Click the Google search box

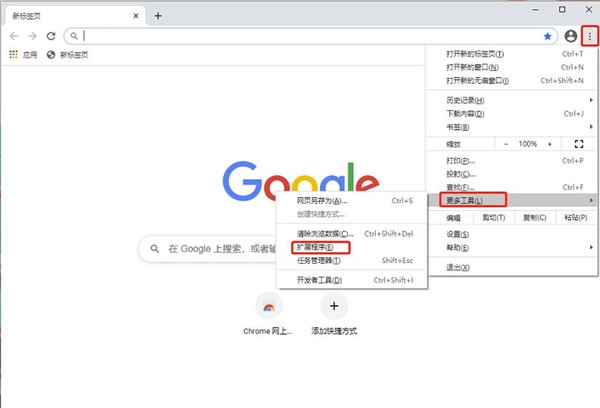(209, 249)
